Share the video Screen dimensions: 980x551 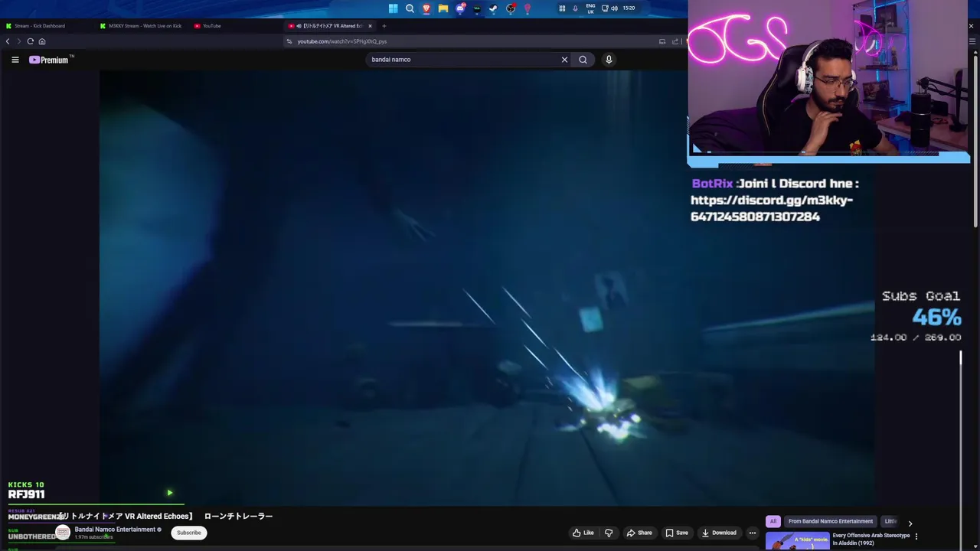pyautogui.click(x=639, y=533)
